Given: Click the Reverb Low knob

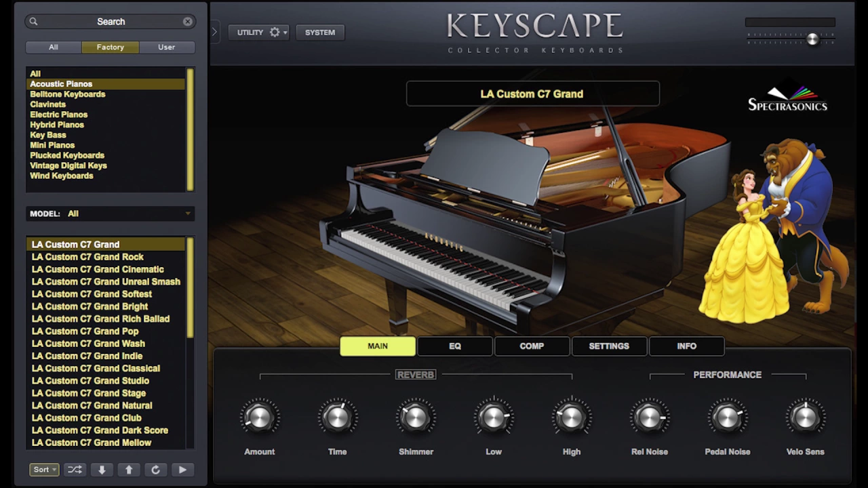Looking at the screenshot, I should tap(494, 418).
